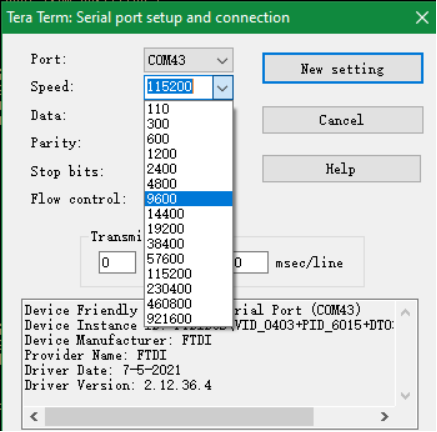Viewport: 437px width, 432px height.
Task: Click the msec/line delay input field
Action: tap(250, 263)
